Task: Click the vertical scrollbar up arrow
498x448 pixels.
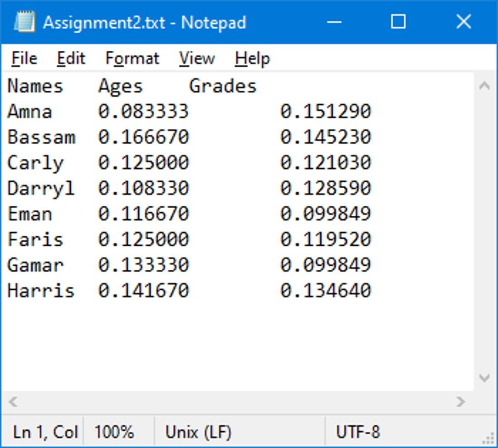Action: tap(484, 85)
